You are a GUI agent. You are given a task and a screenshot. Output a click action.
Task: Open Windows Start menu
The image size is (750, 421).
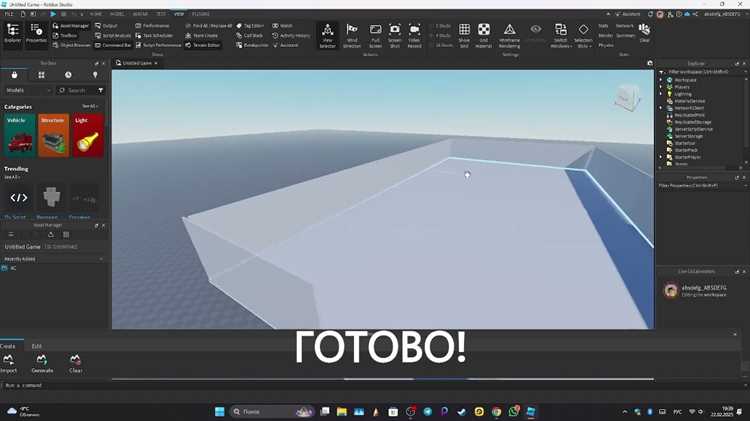click(x=220, y=411)
